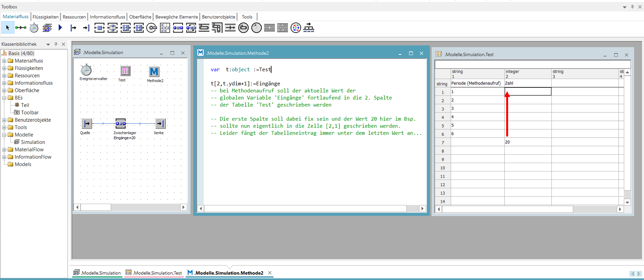This screenshot has height=280, width=644.
Task: Select the Conveyor line toolbox icon
Action: (x=204, y=28)
